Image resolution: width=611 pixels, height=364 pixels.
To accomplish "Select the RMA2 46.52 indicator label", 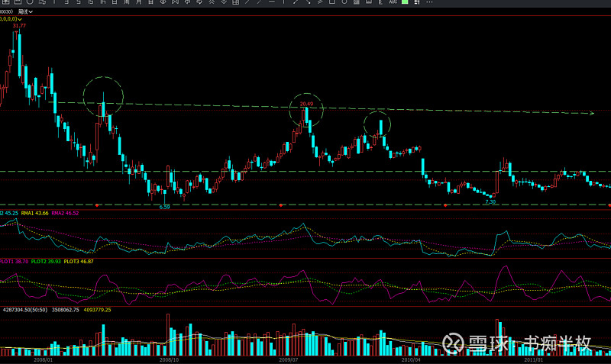I will pos(65,214).
